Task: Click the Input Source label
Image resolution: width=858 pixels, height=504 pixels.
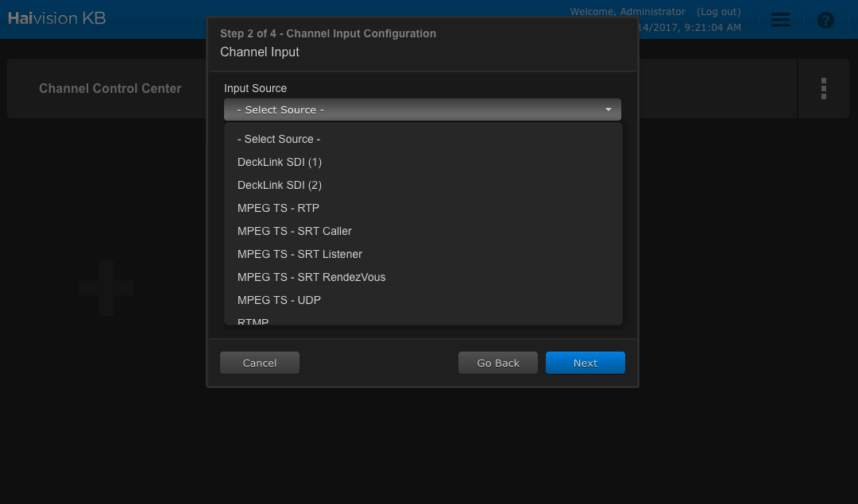Action: [x=255, y=88]
